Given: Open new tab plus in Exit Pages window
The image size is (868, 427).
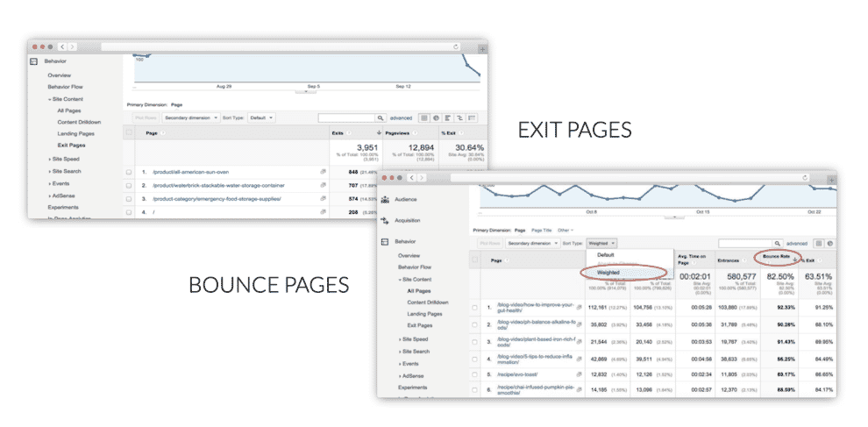Looking at the screenshot, I should coord(483,49).
